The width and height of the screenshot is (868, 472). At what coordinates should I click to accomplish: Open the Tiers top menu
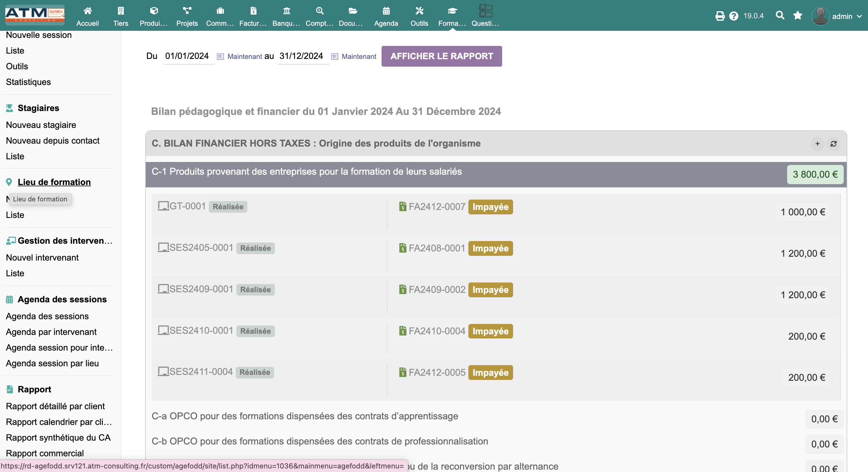[x=121, y=16]
